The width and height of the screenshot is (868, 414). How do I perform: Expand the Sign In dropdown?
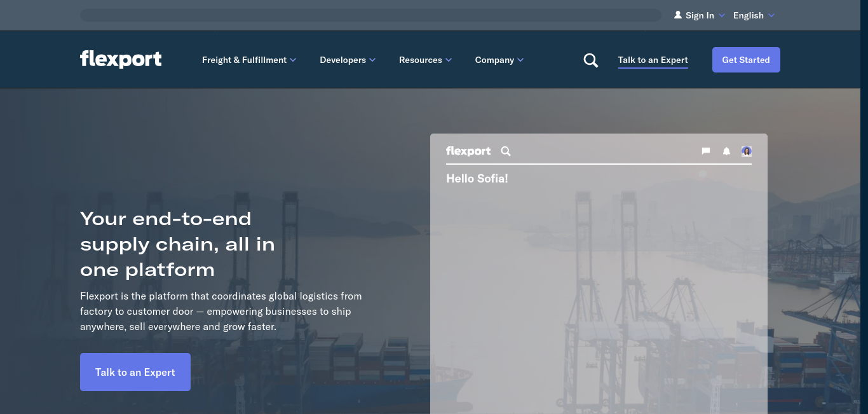(700, 15)
